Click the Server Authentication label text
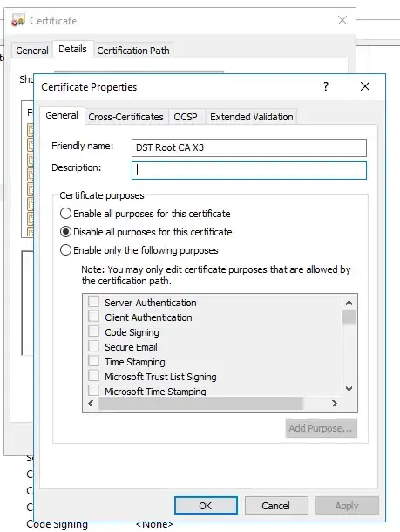Screen dimensions: 400x532 151,303
